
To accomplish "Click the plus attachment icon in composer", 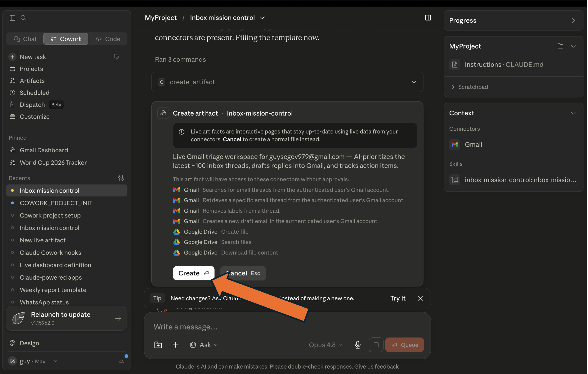I will tap(176, 345).
